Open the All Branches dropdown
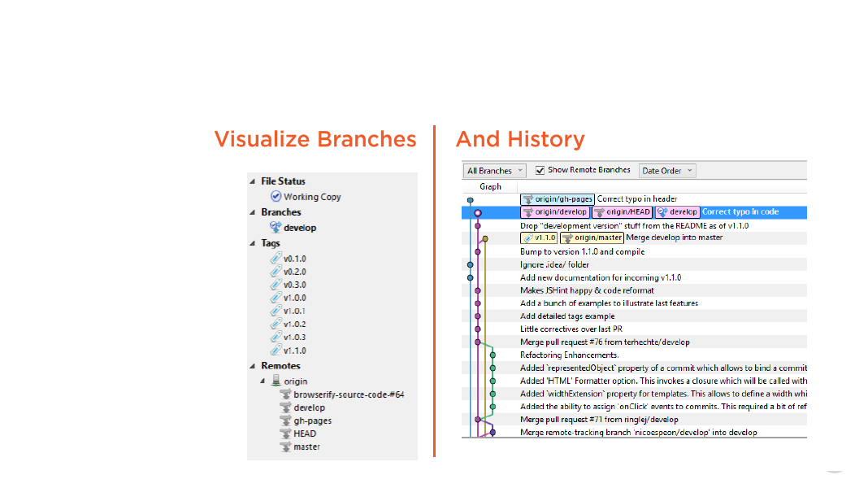Viewport: 868px width, 488px height. point(495,171)
